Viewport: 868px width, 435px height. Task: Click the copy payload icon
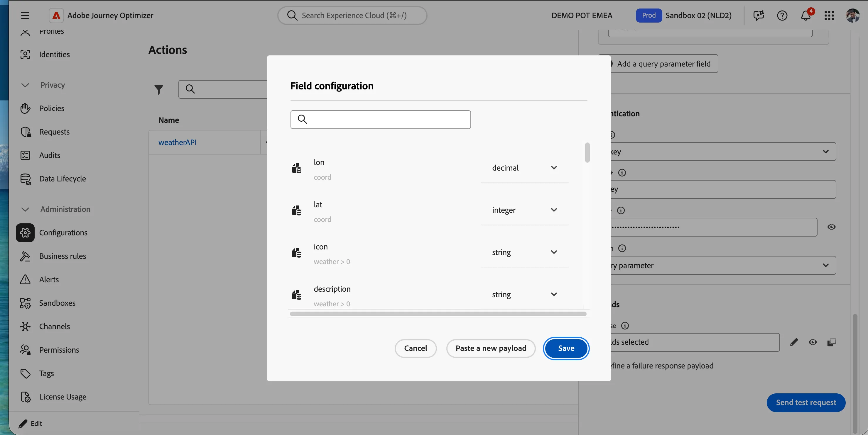[831, 342]
